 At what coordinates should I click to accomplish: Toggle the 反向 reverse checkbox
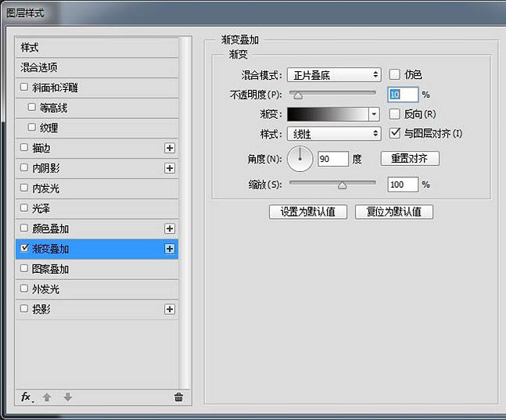click(x=395, y=114)
